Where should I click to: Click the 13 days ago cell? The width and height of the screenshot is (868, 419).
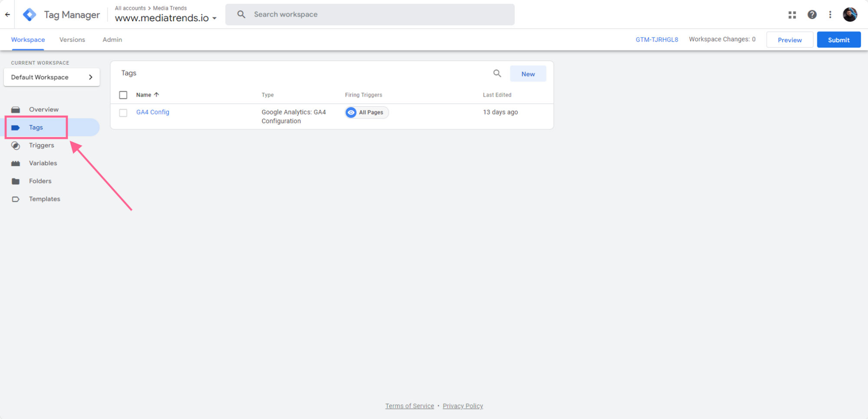coord(500,112)
